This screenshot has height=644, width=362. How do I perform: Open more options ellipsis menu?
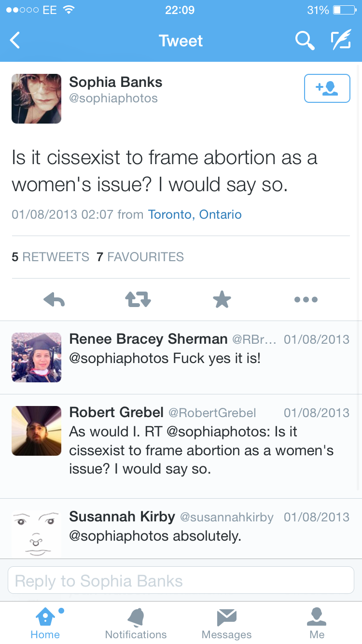[x=306, y=300]
